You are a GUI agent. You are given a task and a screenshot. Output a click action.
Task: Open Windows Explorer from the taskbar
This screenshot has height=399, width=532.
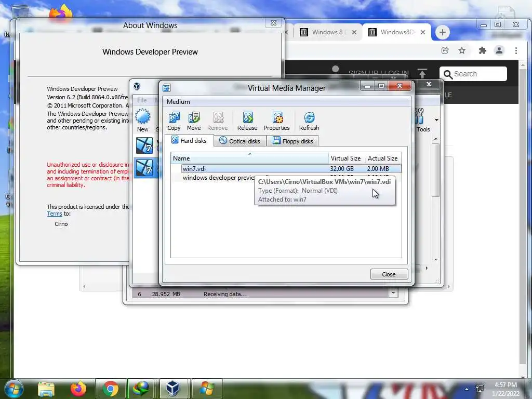46,389
